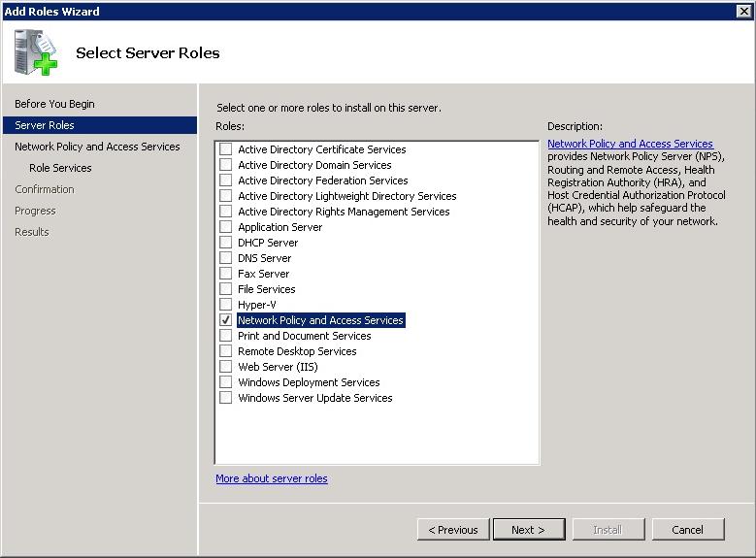Select Server Roles step in sidebar
Viewport: 756px width, 558px height.
coord(100,125)
